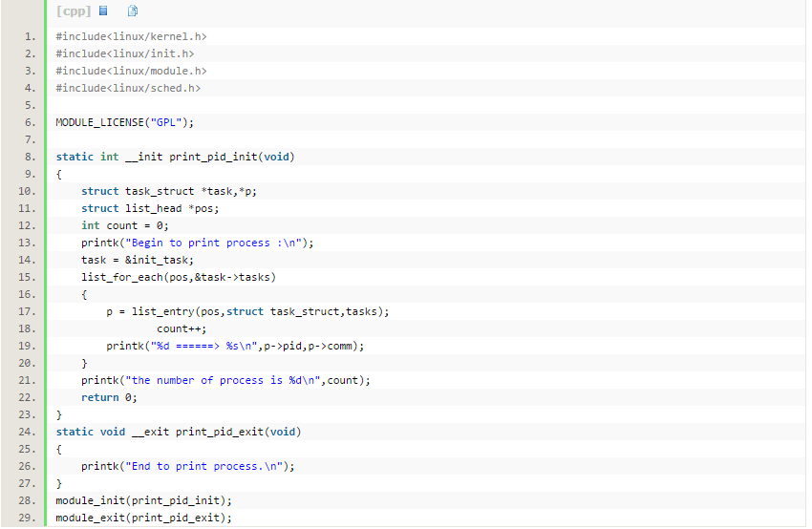Click the view plain icon beside [cpp]
The width and height of the screenshot is (812, 529).
click(x=103, y=11)
